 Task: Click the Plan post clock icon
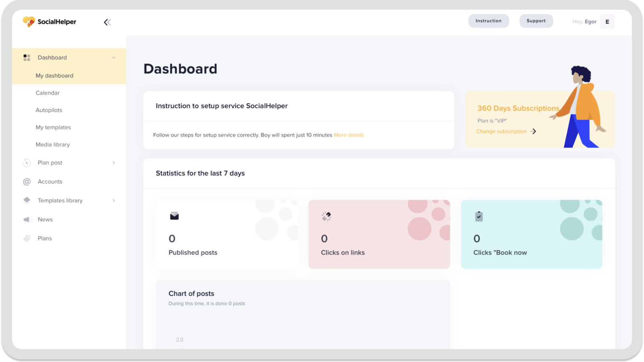point(27,162)
